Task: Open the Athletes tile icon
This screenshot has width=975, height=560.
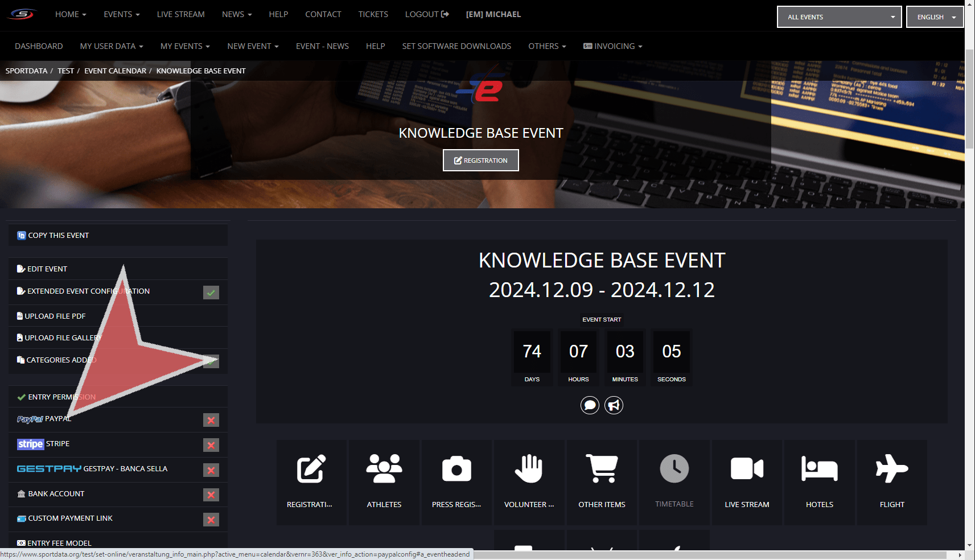Action: click(x=384, y=470)
